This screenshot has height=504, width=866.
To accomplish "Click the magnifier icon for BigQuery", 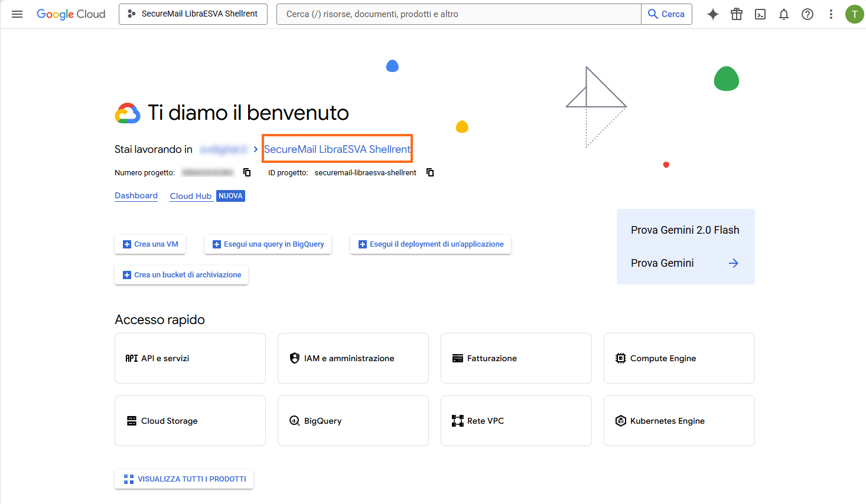I will pyautogui.click(x=295, y=421).
